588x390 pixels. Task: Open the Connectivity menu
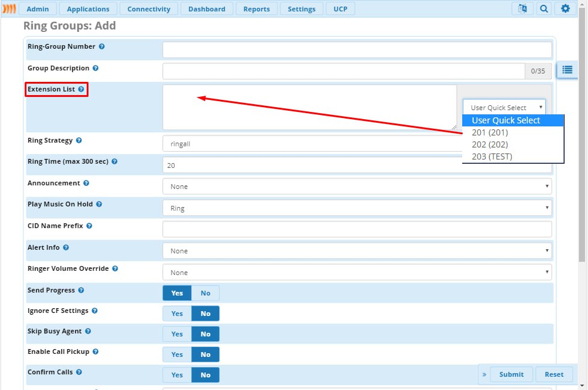(x=149, y=9)
